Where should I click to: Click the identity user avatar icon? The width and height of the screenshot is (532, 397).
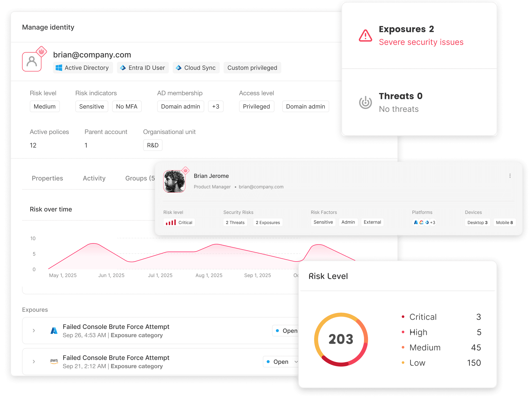[32, 61]
